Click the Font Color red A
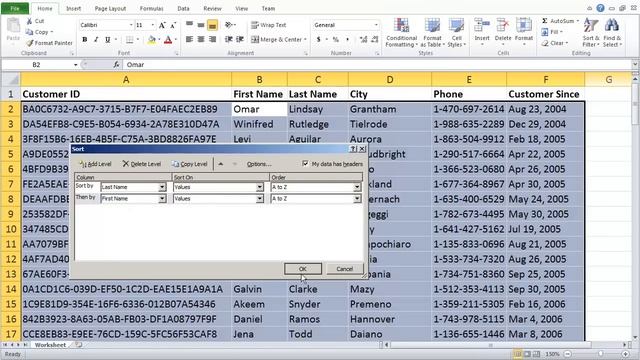 [168, 40]
